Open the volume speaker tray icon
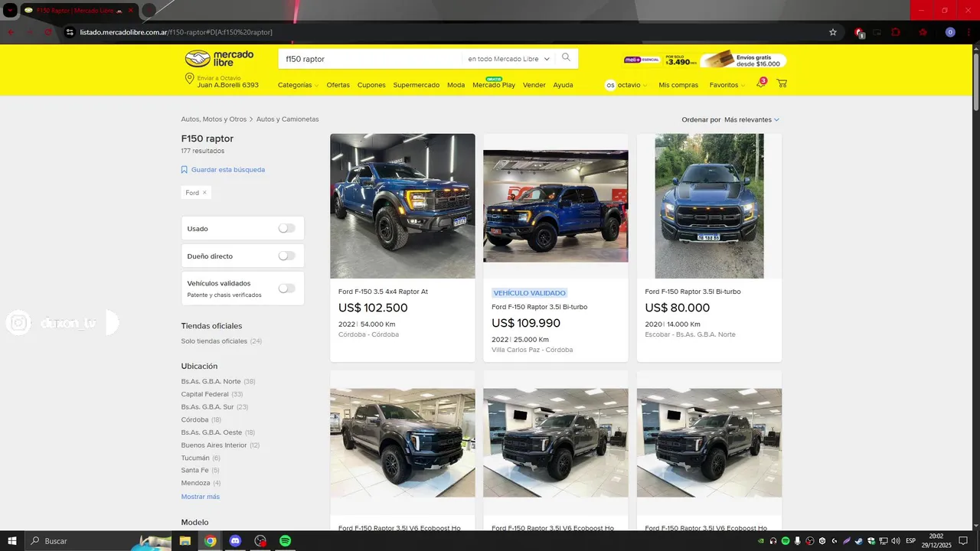 click(x=896, y=541)
